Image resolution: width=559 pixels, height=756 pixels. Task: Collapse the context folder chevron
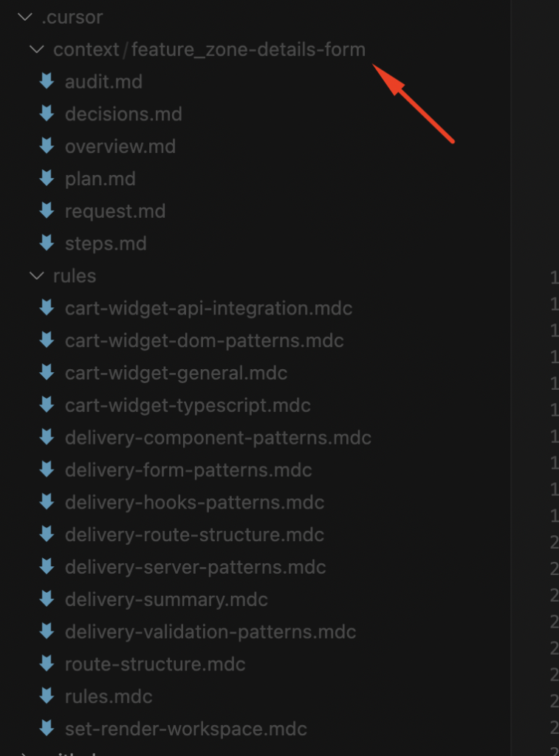pyautogui.click(x=36, y=49)
